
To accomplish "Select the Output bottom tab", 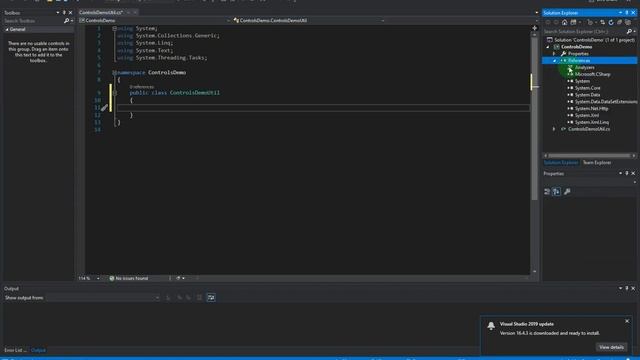I will [38, 350].
